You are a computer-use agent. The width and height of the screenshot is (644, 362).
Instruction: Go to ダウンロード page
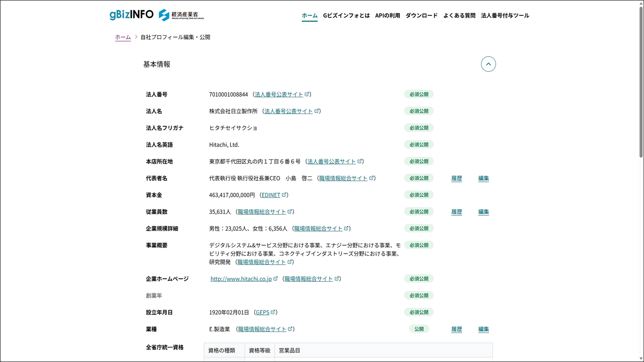coord(422,15)
